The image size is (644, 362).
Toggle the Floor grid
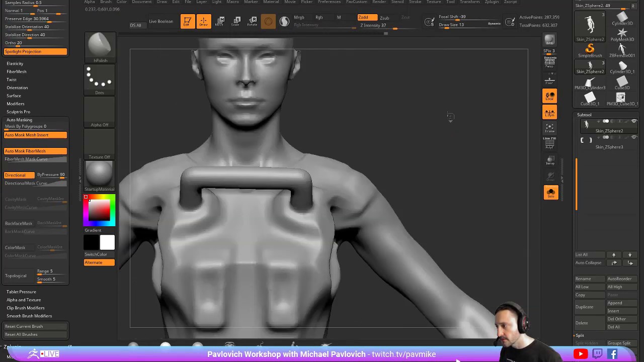pyautogui.click(x=550, y=79)
